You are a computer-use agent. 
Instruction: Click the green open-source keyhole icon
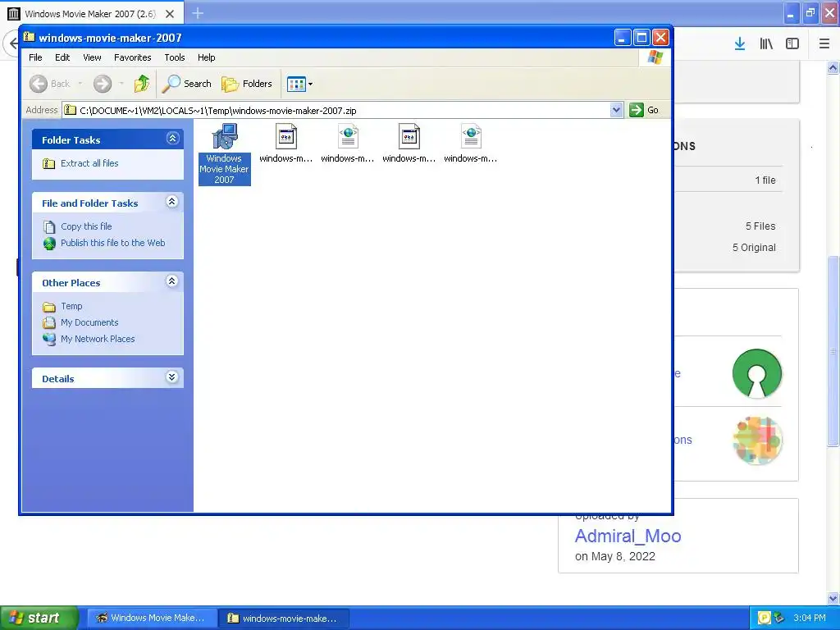pyautogui.click(x=757, y=373)
